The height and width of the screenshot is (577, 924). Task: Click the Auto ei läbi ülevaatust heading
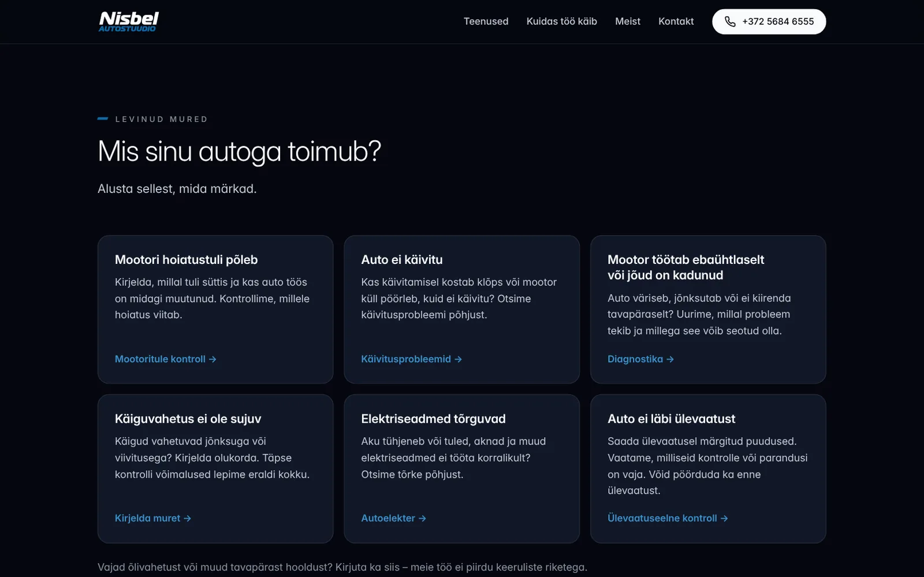pos(671,419)
